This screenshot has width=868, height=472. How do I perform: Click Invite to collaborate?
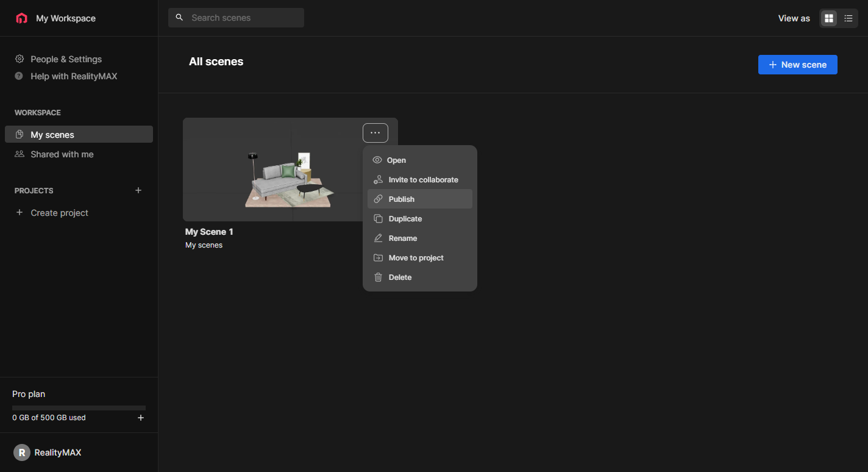point(423,179)
